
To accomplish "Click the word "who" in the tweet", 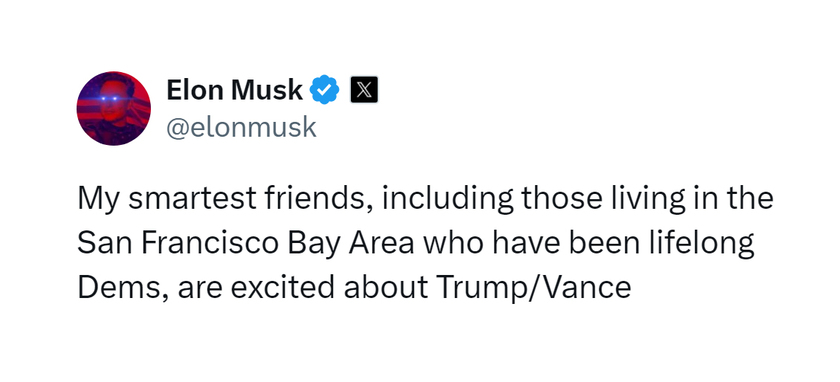I will click(454, 243).
